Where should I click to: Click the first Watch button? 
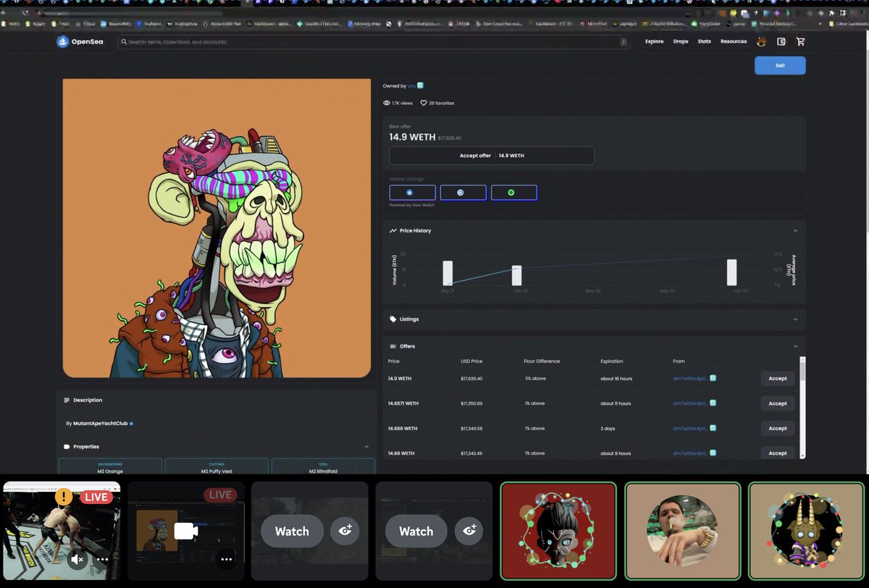click(292, 532)
